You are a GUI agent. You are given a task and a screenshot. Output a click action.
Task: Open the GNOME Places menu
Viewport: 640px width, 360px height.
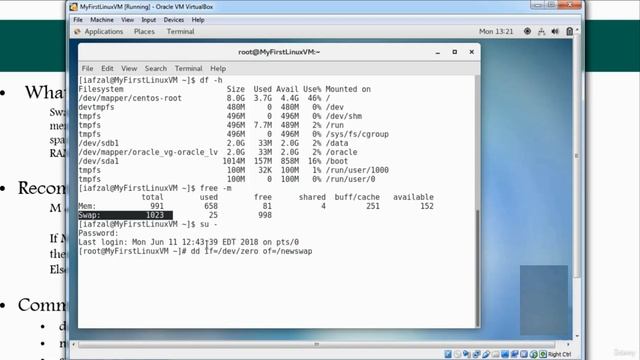click(144, 31)
